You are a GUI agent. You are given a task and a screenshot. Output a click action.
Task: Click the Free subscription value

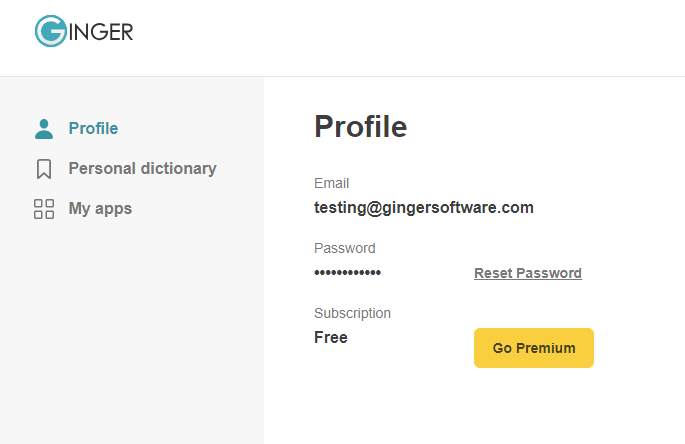pos(331,338)
